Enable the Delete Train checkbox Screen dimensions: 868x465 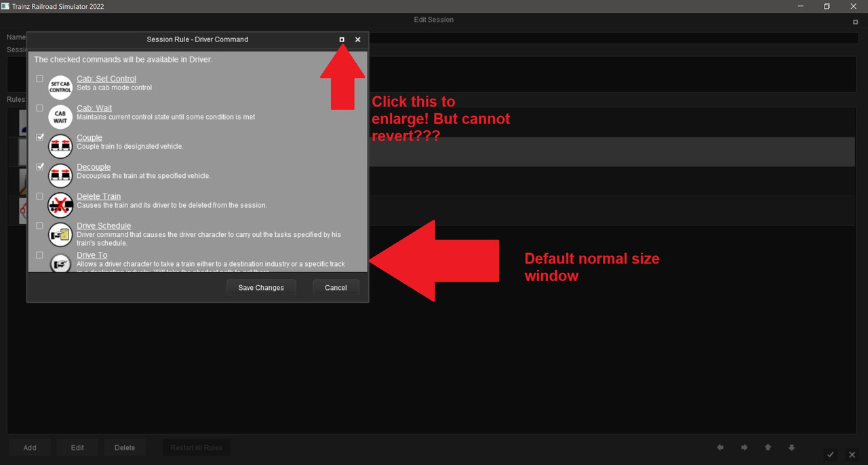tap(39, 196)
